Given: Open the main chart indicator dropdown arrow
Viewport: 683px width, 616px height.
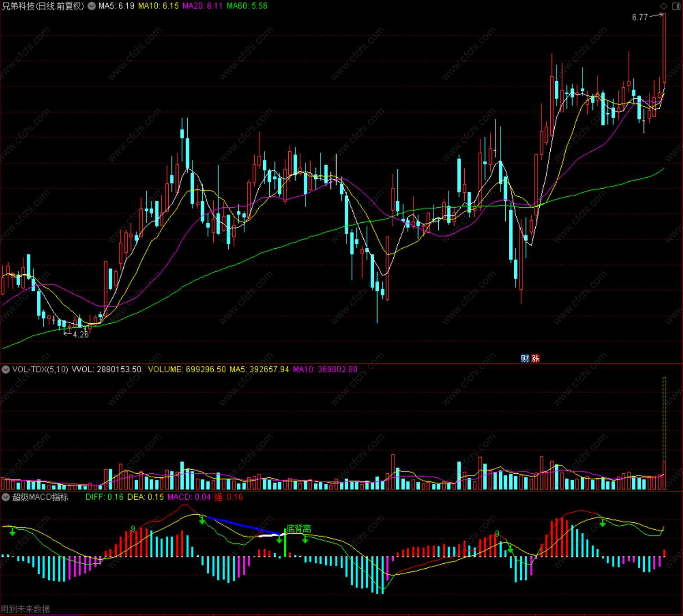Looking at the screenshot, I should click(91, 6).
